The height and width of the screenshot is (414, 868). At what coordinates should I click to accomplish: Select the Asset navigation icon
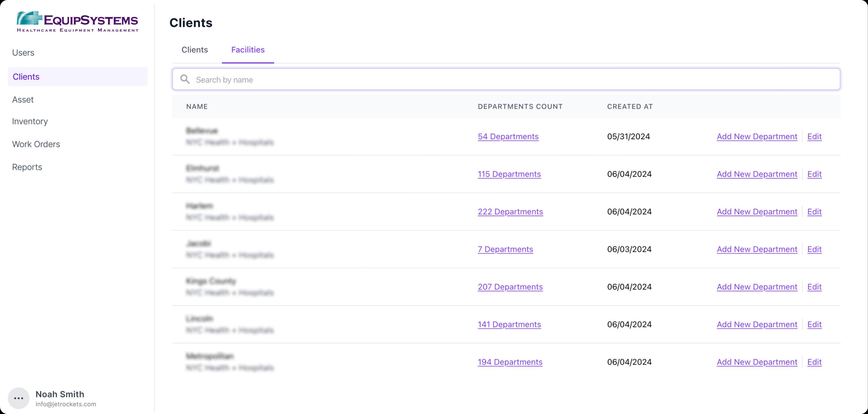(23, 100)
